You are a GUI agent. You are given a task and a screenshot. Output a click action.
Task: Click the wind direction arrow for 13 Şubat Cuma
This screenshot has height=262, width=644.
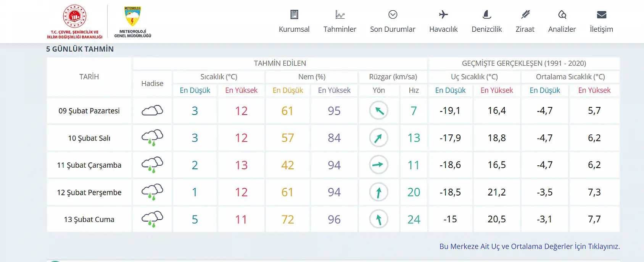378,219
